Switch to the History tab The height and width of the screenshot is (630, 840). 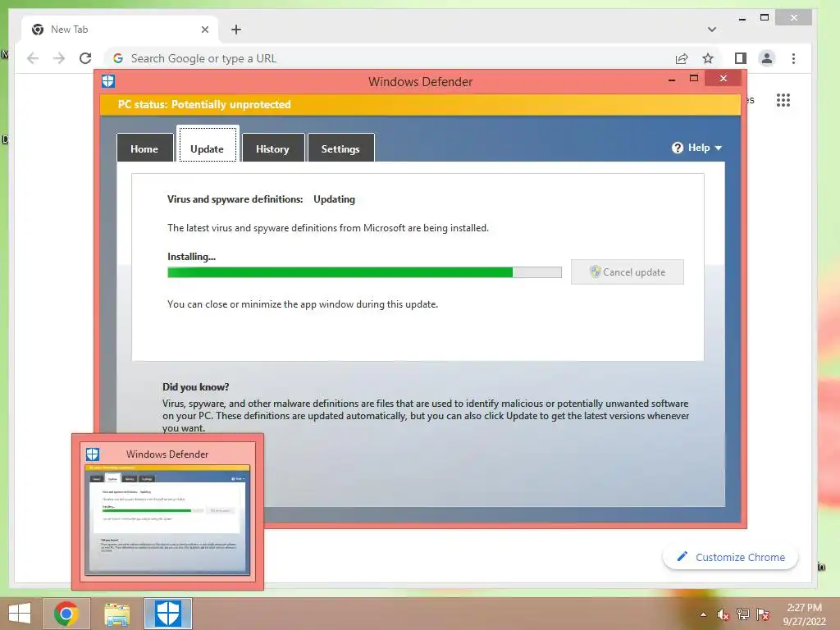tap(272, 148)
